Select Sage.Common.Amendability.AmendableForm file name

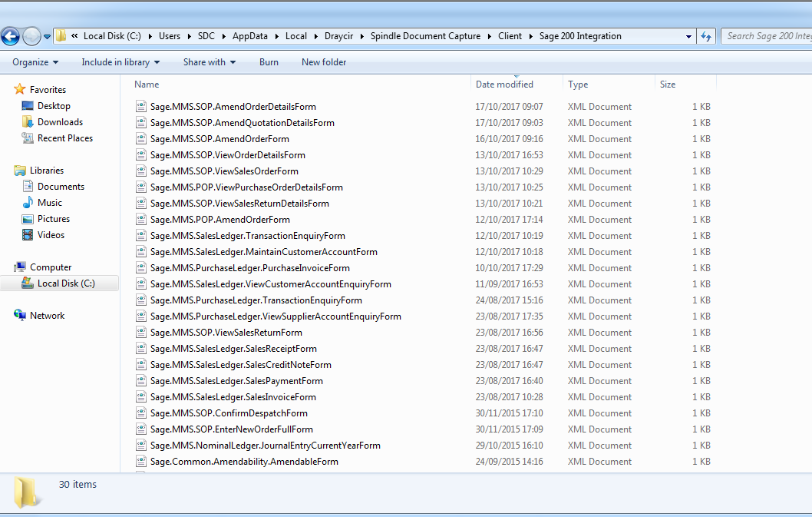pyautogui.click(x=244, y=462)
